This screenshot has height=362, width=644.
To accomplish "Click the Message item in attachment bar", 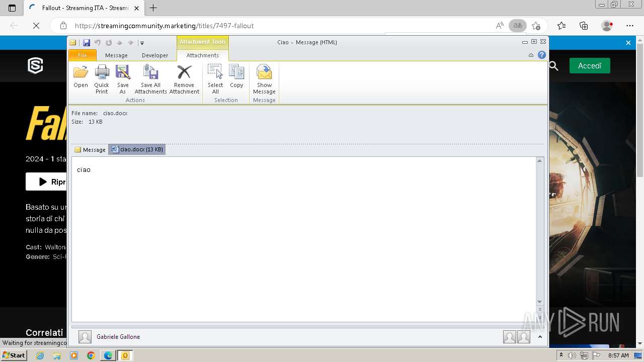I will click(90, 149).
